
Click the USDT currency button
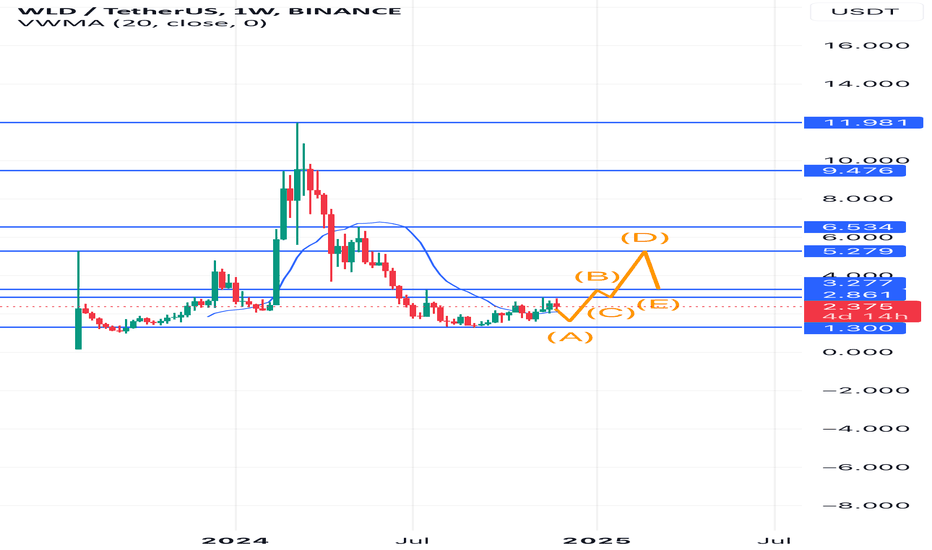(x=865, y=11)
